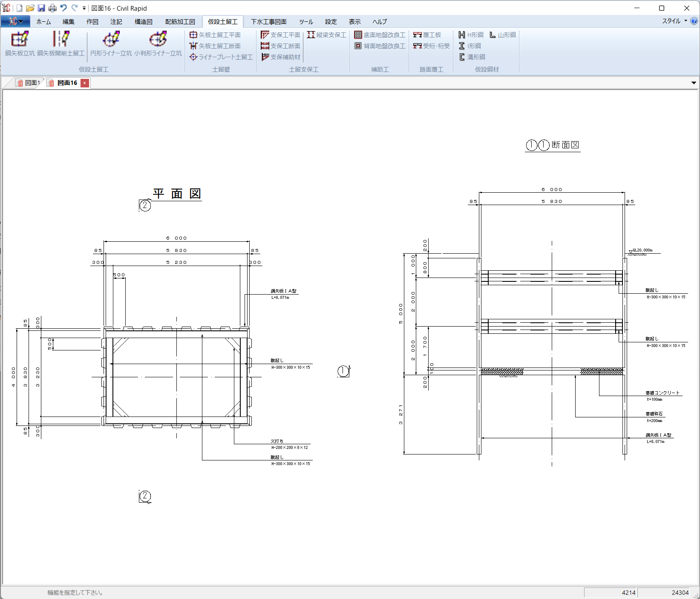Close the 図面16 document tab

[x=85, y=83]
